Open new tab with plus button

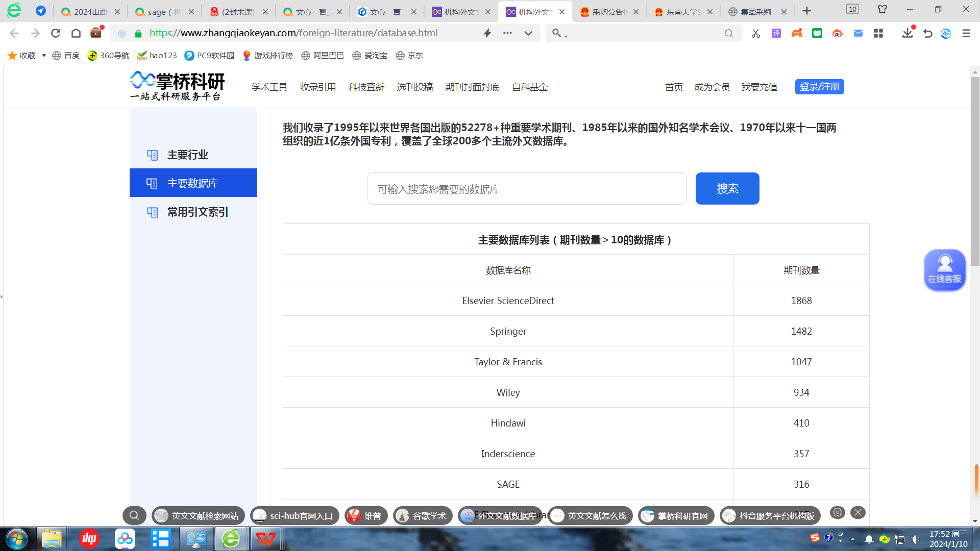click(x=807, y=11)
